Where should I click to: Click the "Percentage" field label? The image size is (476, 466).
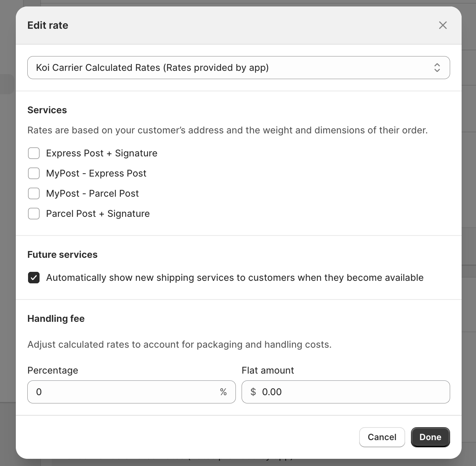[x=53, y=370]
